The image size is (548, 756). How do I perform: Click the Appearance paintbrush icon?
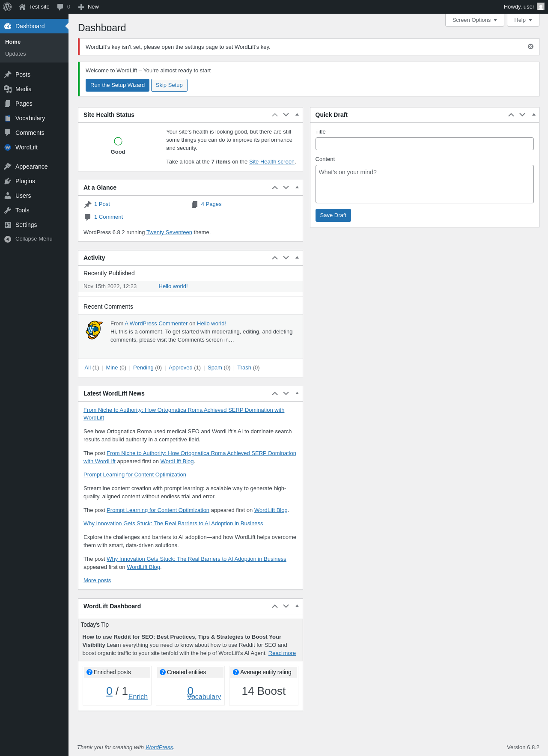point(8,167)
